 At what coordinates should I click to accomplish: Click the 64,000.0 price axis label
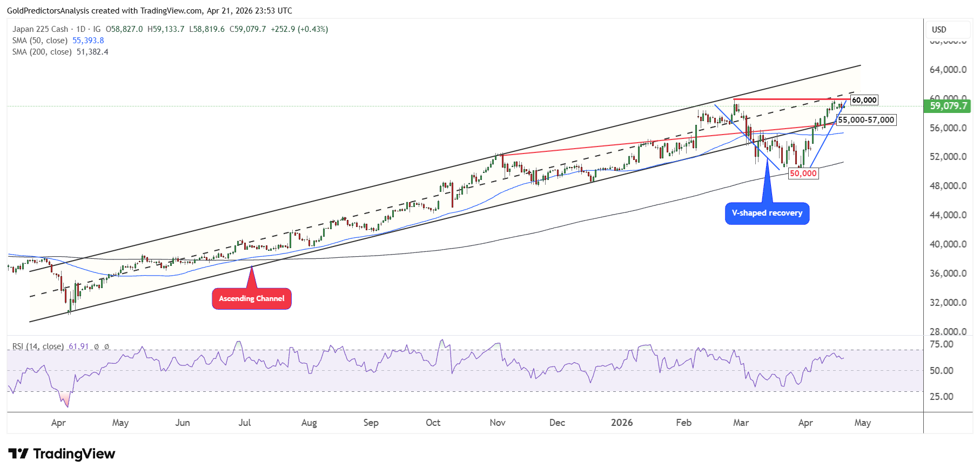click(x=948, y=70)
